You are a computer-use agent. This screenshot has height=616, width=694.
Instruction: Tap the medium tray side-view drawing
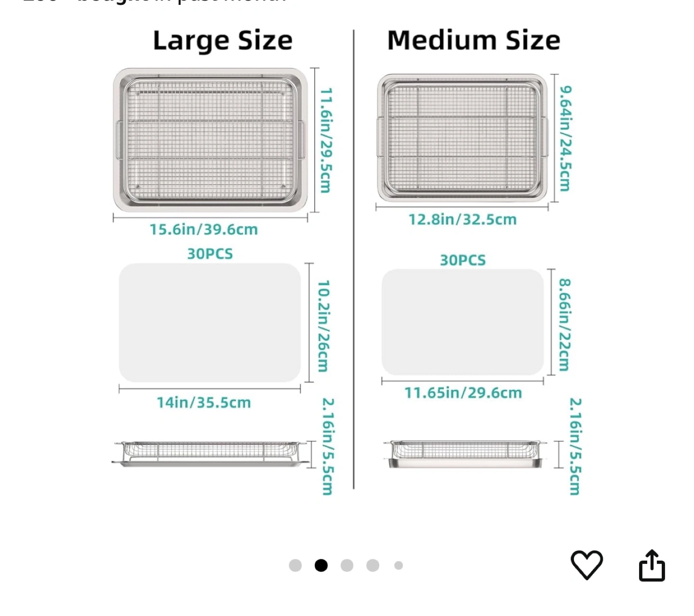click(x=465, y=454)
